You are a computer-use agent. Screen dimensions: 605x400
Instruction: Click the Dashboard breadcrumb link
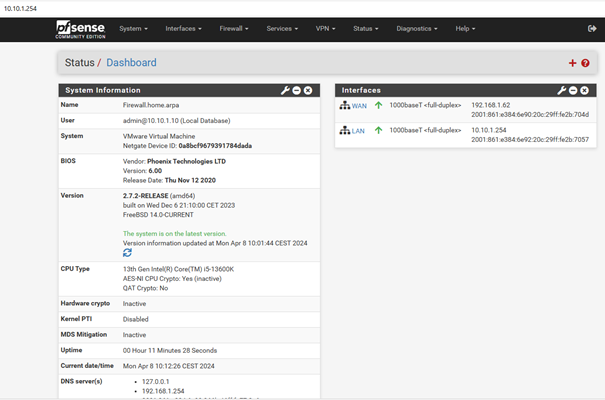coord(131,63)
